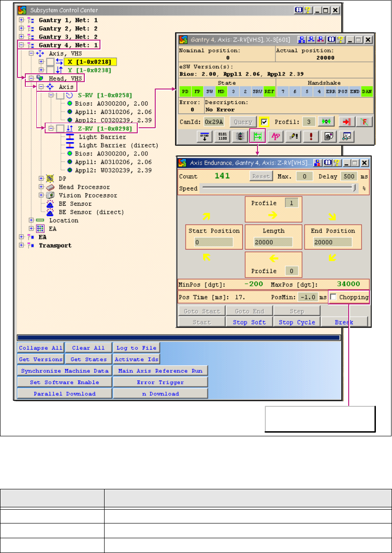Click the Speed slider handle

(354, 188)
